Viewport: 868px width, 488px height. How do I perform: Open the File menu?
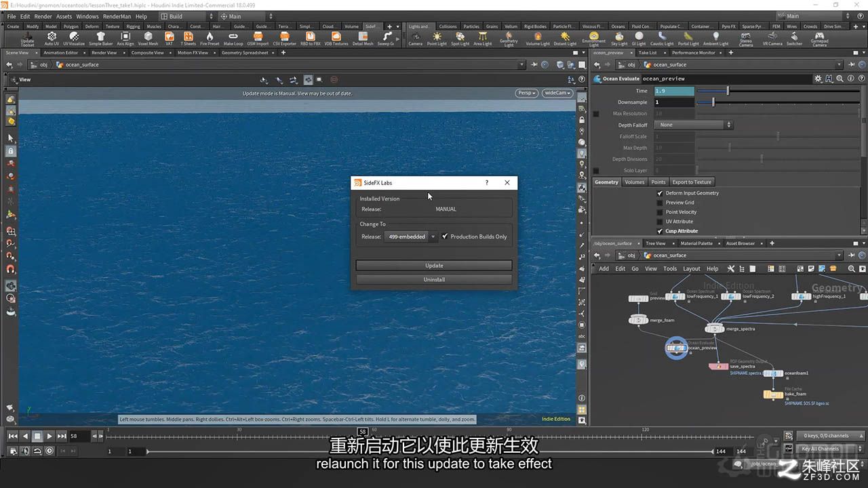pyautogui.click(x=12, y=16)
